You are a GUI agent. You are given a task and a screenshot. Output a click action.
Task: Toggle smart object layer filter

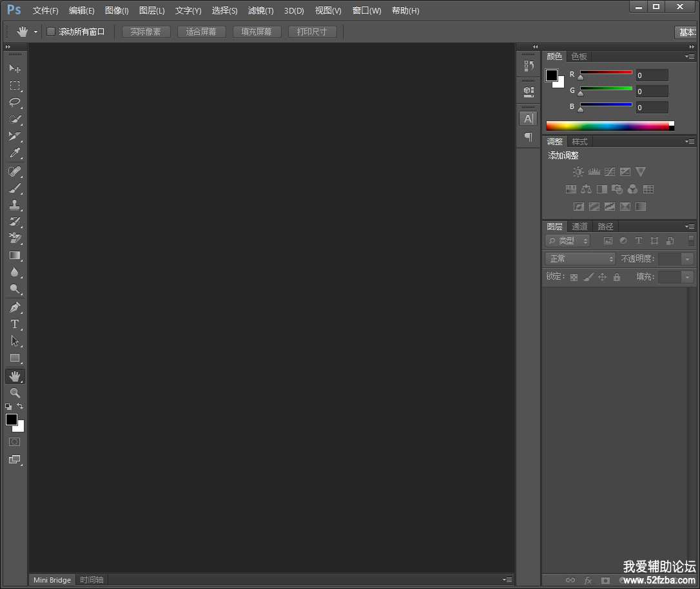pos(670,241)
